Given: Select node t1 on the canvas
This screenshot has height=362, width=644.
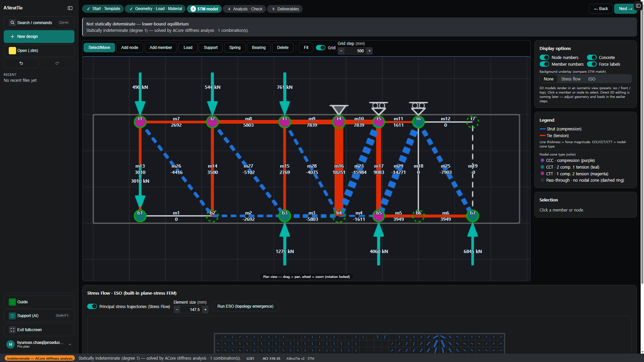Looking at the screenshot, I should click(140, 122).
